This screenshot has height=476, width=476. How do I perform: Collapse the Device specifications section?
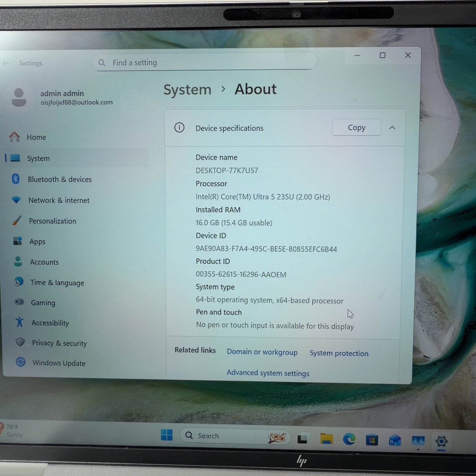tap(392, 128)
